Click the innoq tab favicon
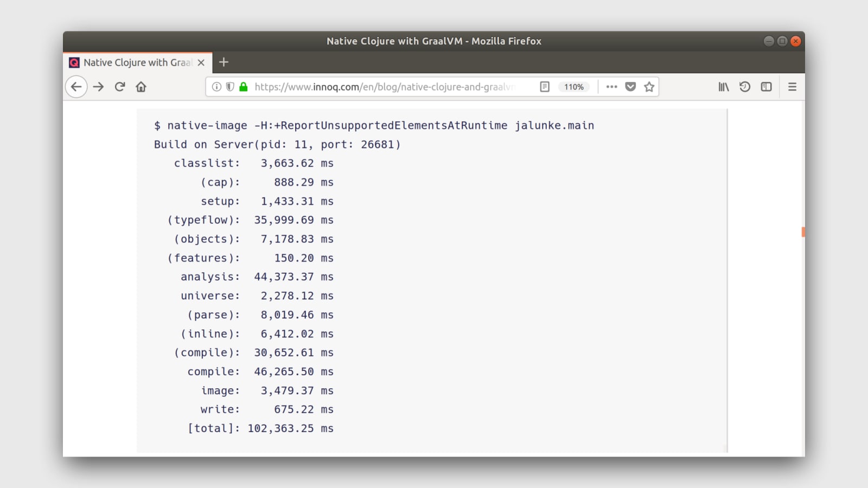This screenshot has height=488, width=868. (74, 62)
